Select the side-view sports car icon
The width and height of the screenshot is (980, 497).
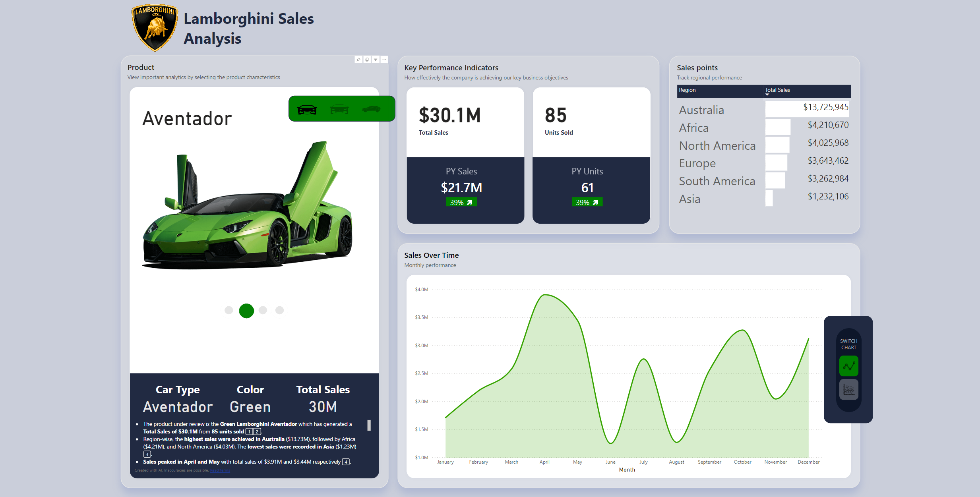point(371,109)
